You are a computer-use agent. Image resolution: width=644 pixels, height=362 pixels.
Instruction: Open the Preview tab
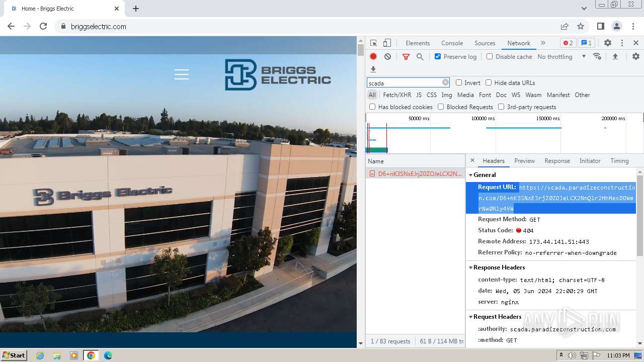tap(524, 161)
